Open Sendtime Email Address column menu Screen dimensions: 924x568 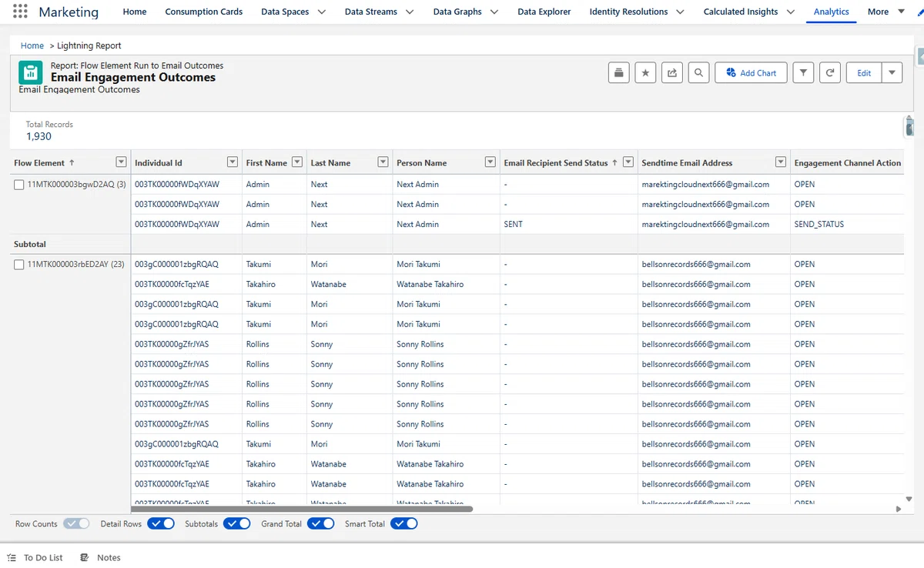click(x=781, y=162)
